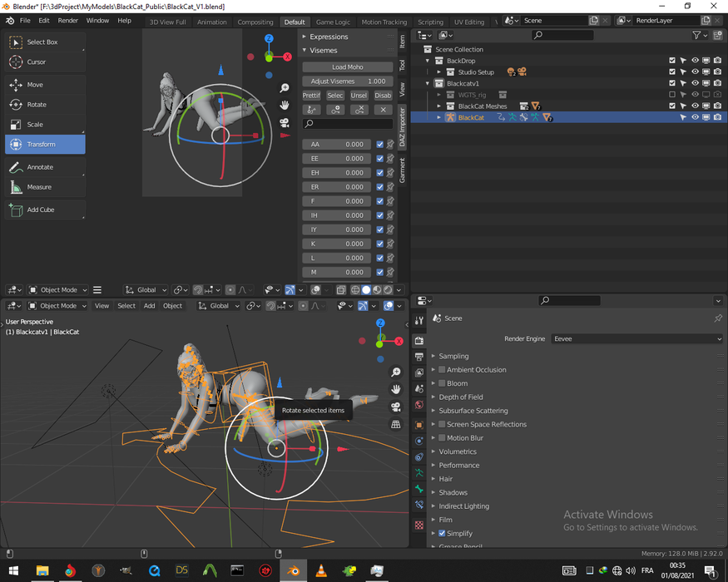Open the Garment sidebar tab
Screen dimensions: 728x582
[x=402, y=170]
